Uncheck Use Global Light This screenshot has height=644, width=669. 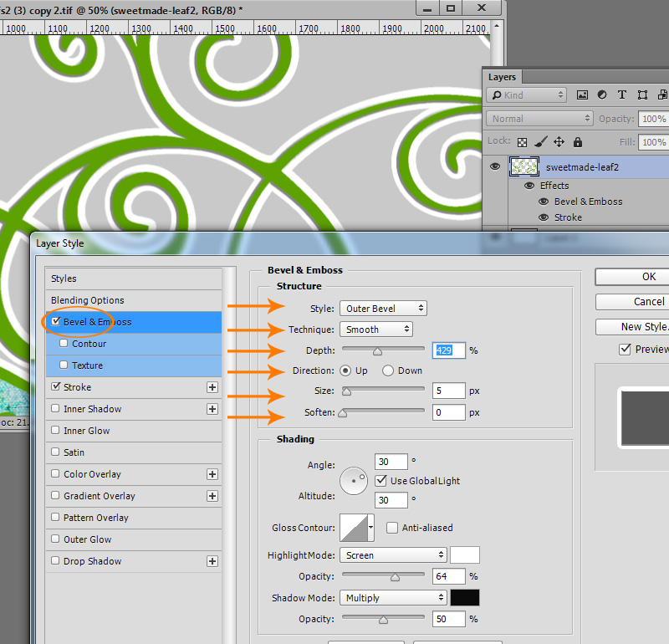coord(380,481)
